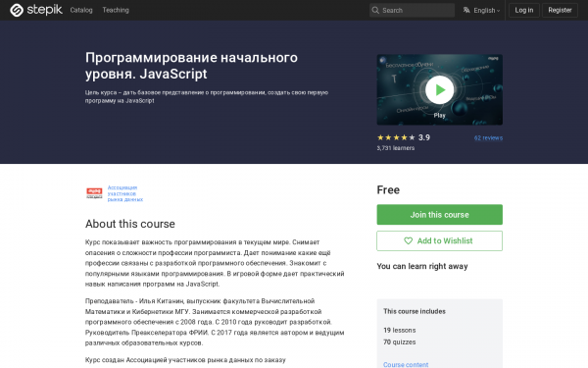Image resolution: width=588 pixels, height=368 pixels.
Task: Click the 19 lessons text
Action: (x=400, y=330)
